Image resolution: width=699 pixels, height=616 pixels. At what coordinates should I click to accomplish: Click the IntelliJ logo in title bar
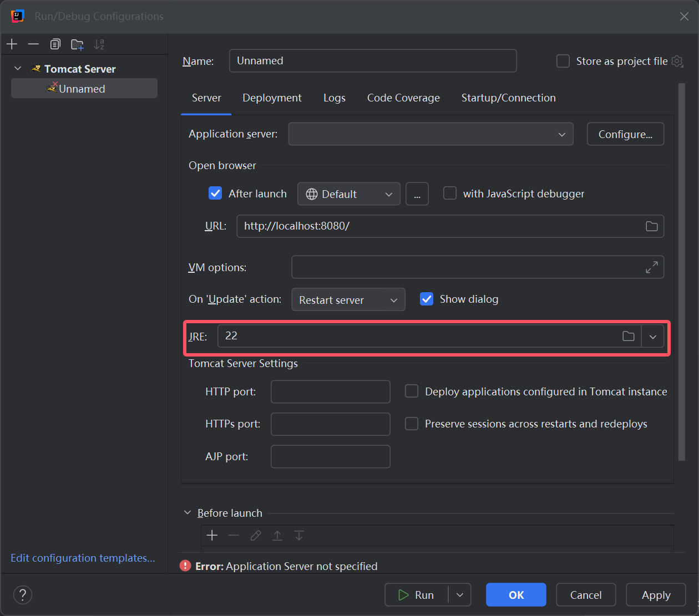coord(18,16)
